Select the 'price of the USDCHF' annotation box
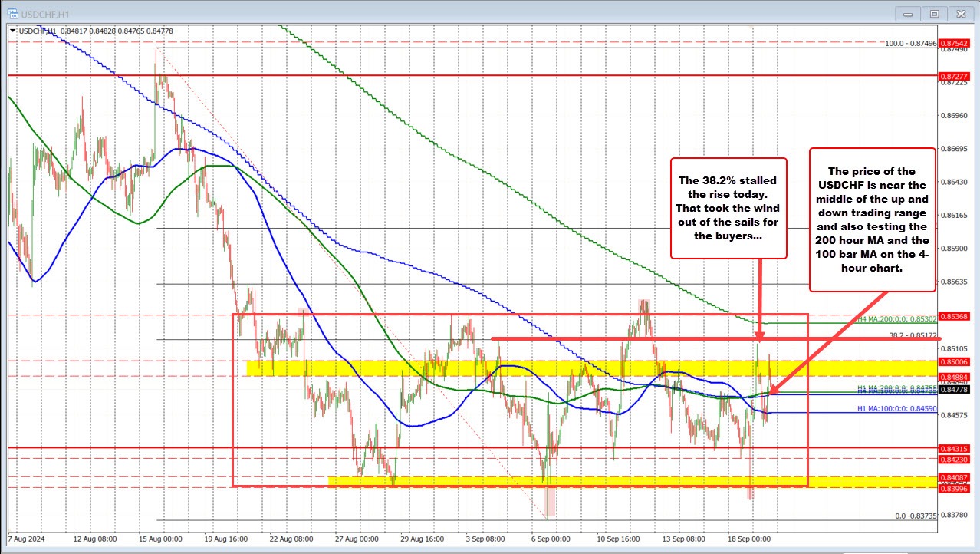 point(873,219)
